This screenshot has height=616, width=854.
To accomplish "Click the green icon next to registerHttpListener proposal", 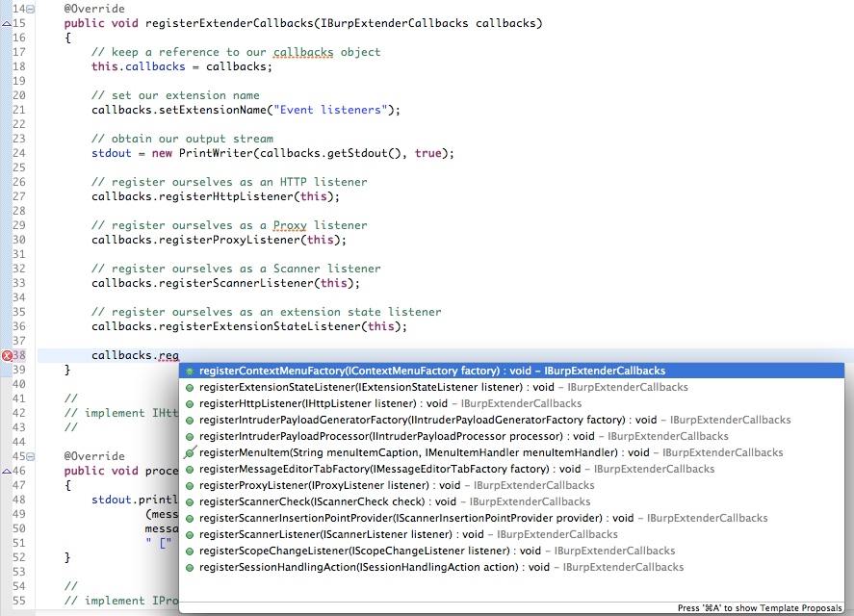I will (x=190, y=403).
